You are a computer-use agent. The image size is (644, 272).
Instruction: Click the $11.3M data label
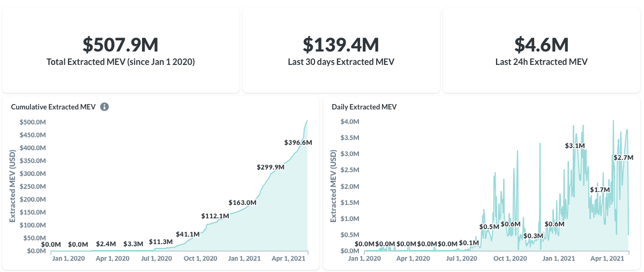(161, 242)
